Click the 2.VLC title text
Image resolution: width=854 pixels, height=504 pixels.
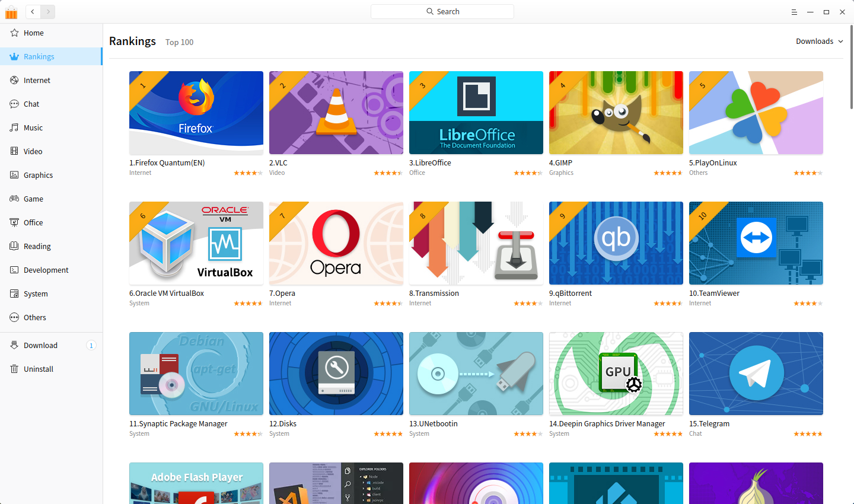pyautogui.click(x=278, y=163)
